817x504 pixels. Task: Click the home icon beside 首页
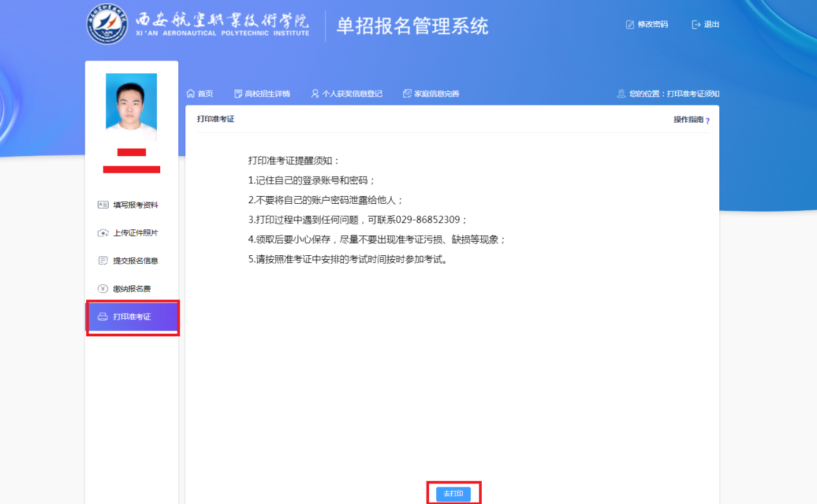pos(190,94)
